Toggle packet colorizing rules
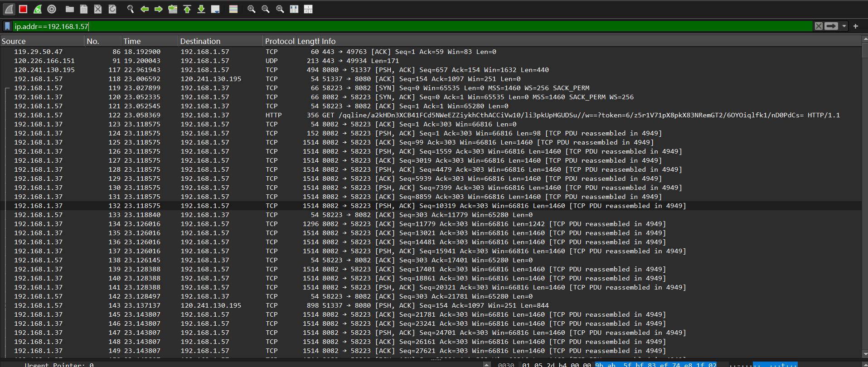This screenshot has width=868, height=367. (233, 9)
